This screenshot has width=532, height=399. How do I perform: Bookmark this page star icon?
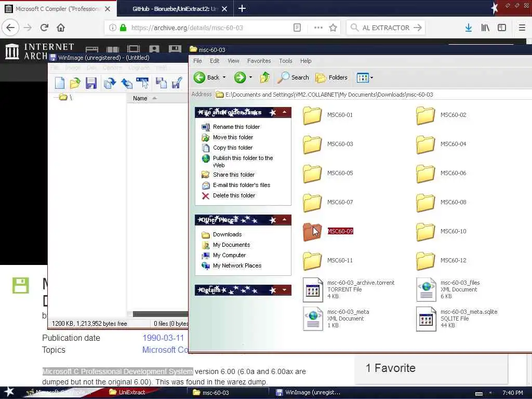click(x=333, y=28)
